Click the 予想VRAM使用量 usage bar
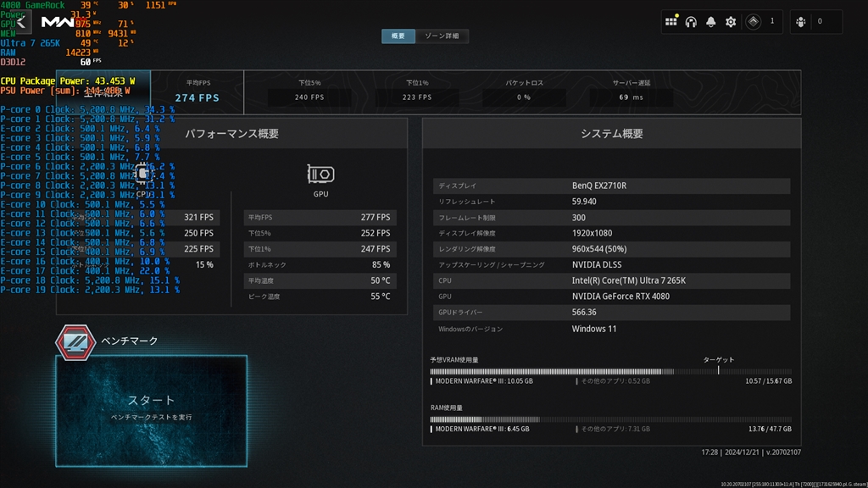Screen dimensions: 868x488 point(611,371)
